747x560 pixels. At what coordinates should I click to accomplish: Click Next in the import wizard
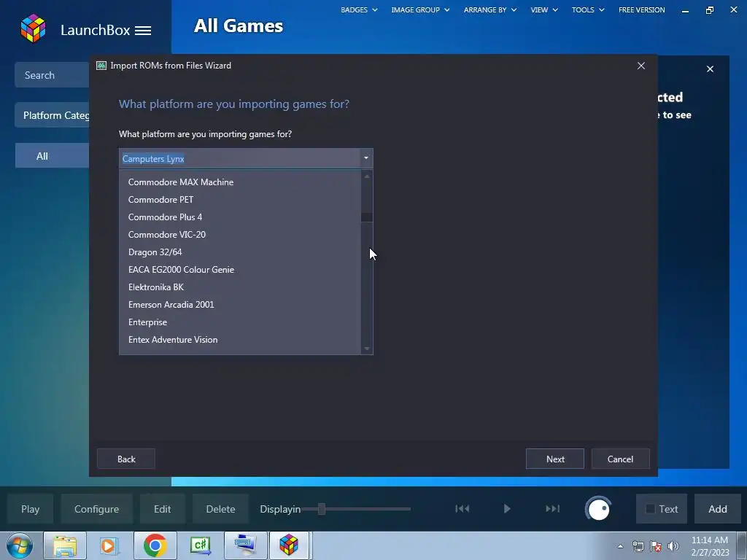[555, 459]
